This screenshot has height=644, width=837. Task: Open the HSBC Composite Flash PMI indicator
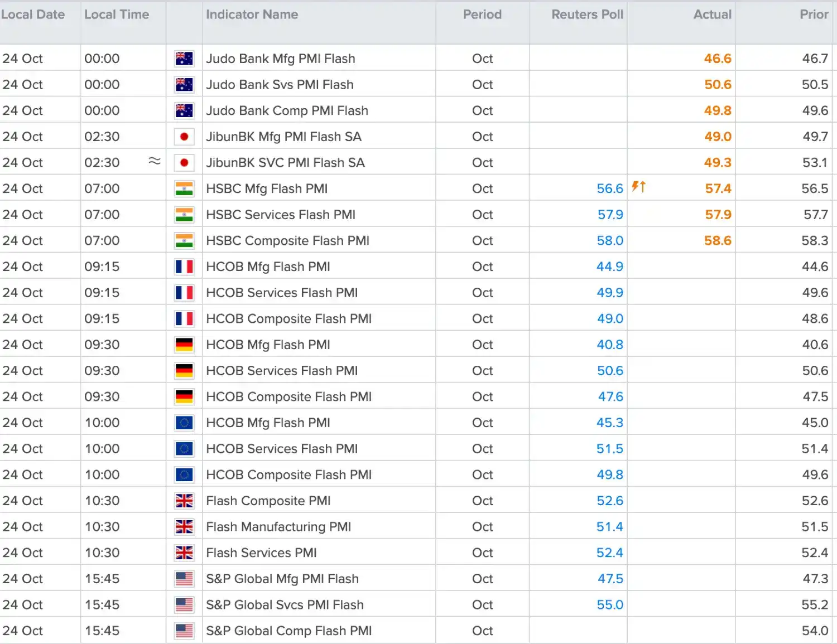288,241
